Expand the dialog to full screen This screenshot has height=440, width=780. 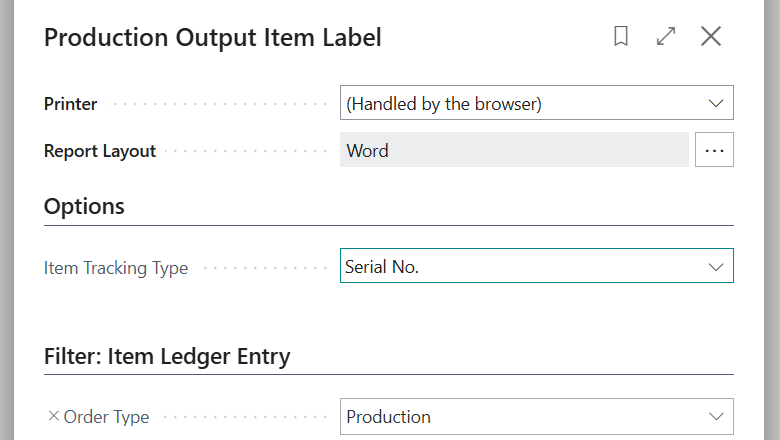(x=666, y=37)
